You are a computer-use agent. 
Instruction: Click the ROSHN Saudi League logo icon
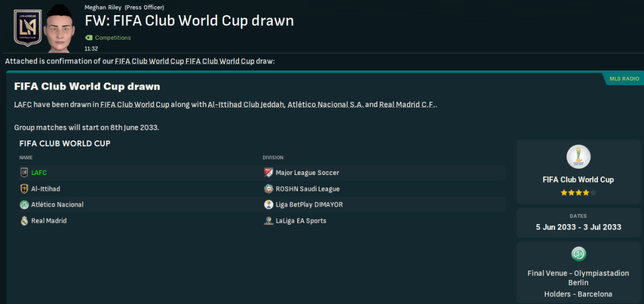tap(269, 189)
